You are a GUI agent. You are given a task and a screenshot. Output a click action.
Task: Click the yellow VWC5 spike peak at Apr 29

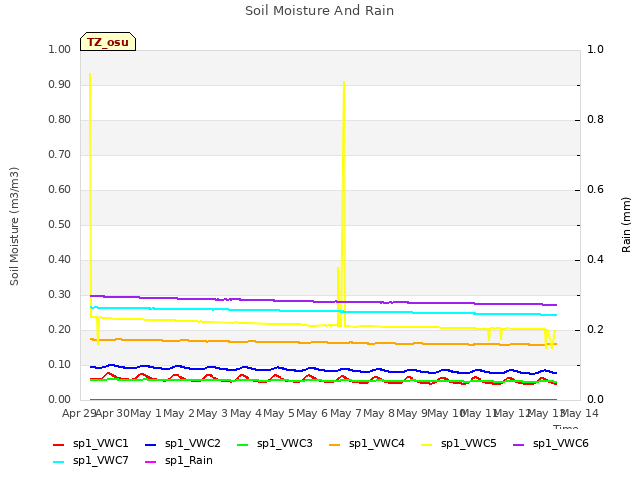tap(90, 75)
